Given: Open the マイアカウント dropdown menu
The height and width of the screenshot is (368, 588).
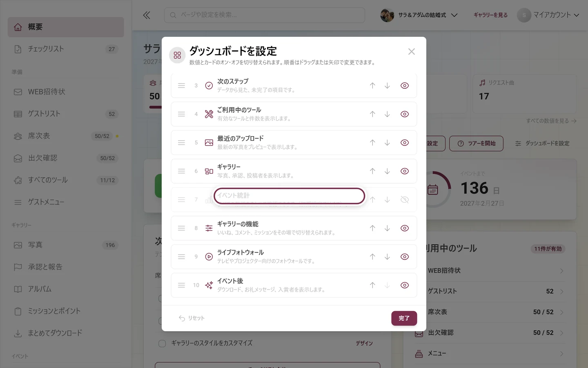Looking at the screenshot, I should click(548, 15).
